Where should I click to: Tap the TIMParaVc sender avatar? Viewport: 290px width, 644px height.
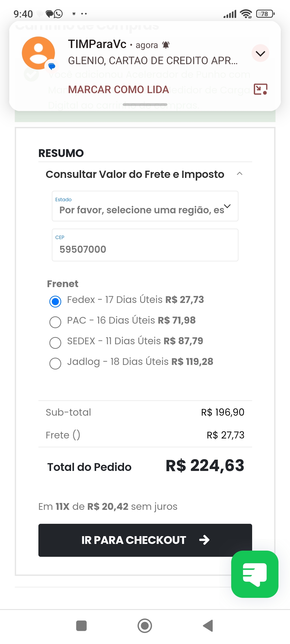[x=38, y=53]
